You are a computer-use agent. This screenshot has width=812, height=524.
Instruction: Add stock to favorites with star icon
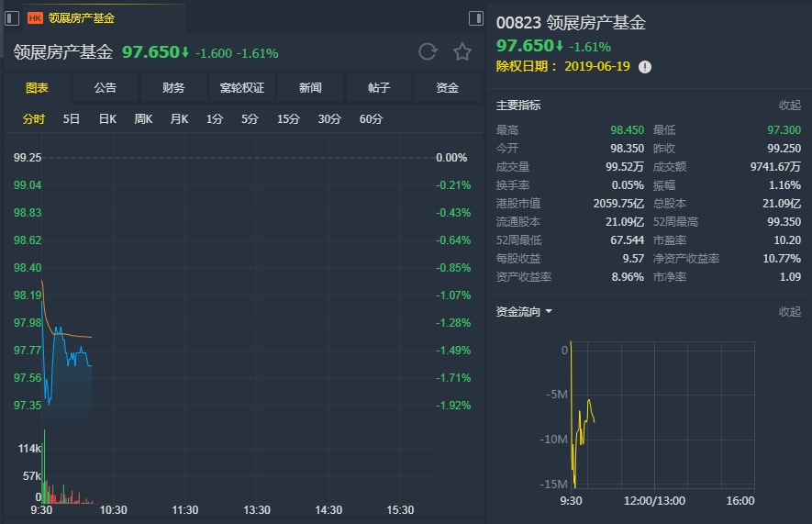[462, 51]
